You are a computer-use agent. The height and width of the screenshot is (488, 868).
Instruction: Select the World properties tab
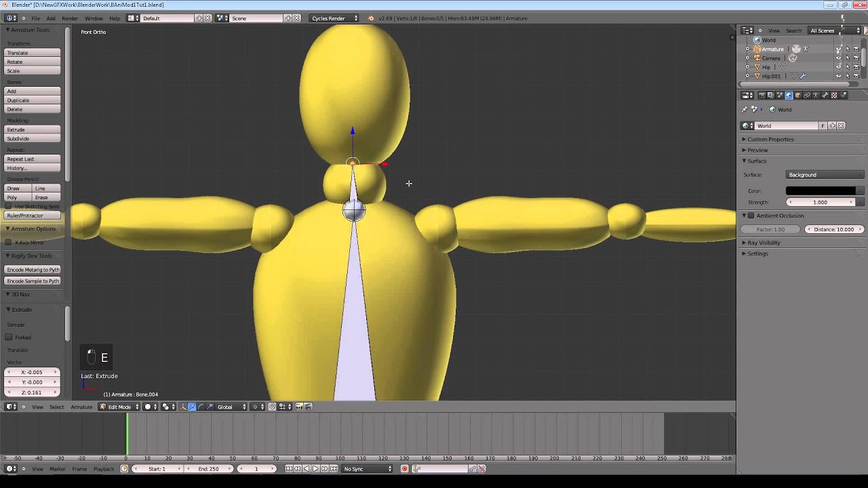click(789, 96)
